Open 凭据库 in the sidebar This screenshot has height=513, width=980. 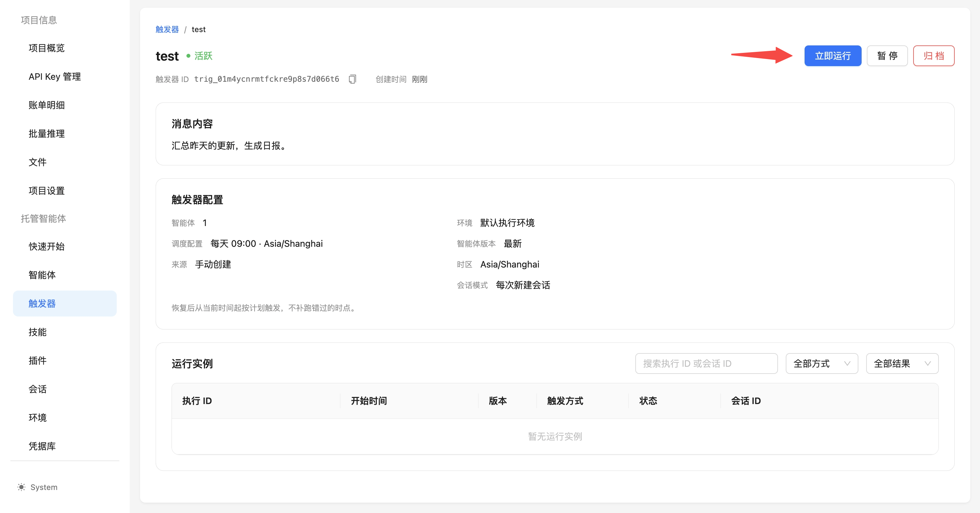pos(65,446)
